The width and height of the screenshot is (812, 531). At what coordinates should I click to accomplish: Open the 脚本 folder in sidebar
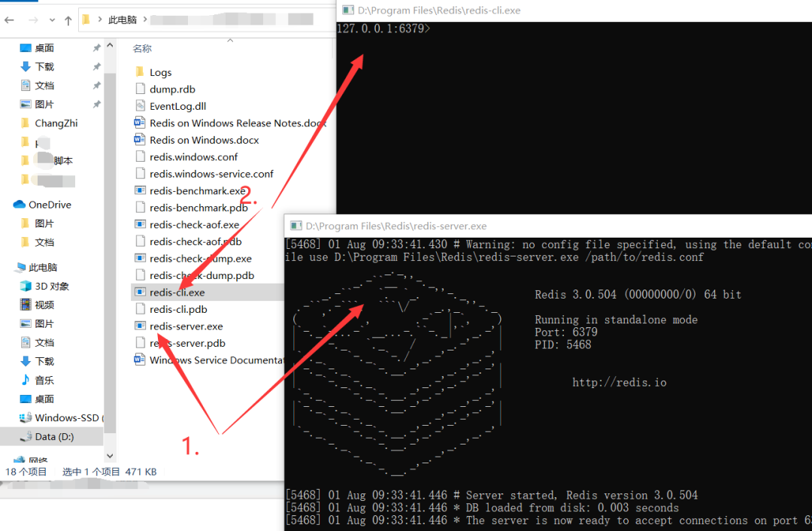(62, 161)
